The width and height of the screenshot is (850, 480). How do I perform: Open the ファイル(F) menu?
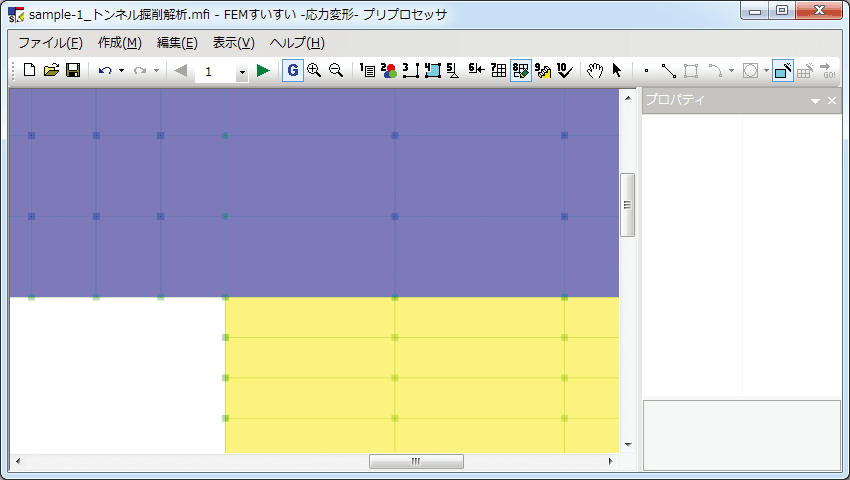pyautogui.click(x=50, y=43)
